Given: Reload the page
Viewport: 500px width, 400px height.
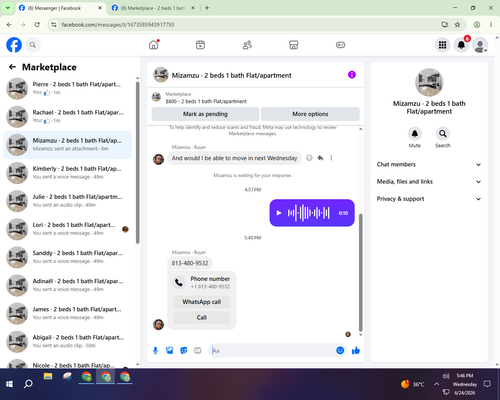Looking at the screenshot, I should point(37,24).
